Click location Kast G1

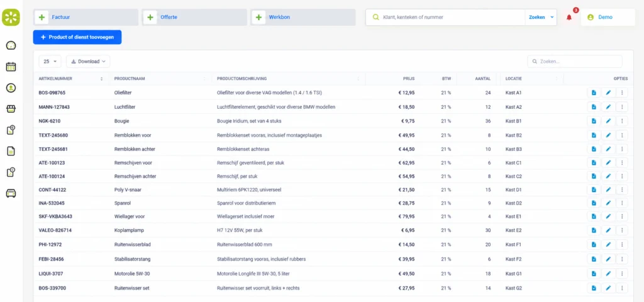[513, 274]
